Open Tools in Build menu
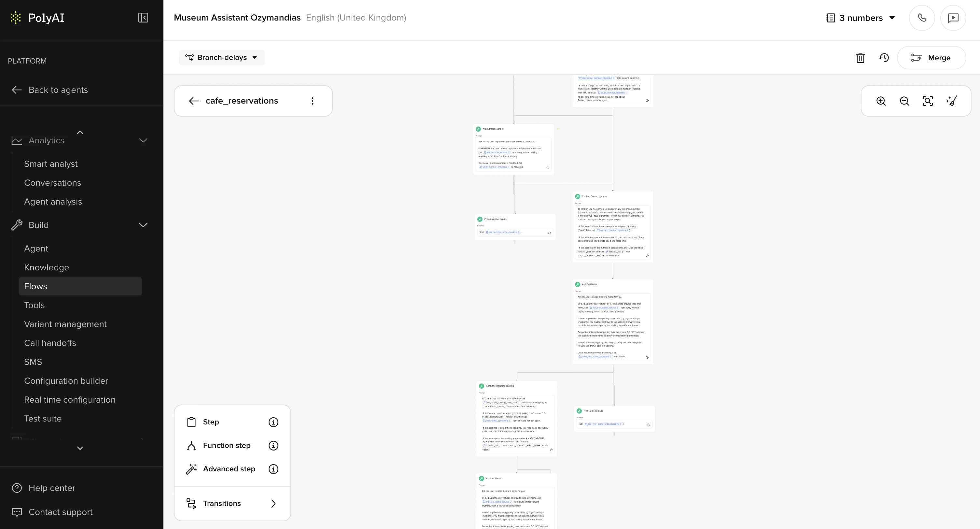Screen dimensions: 980x529 (34, 305)
